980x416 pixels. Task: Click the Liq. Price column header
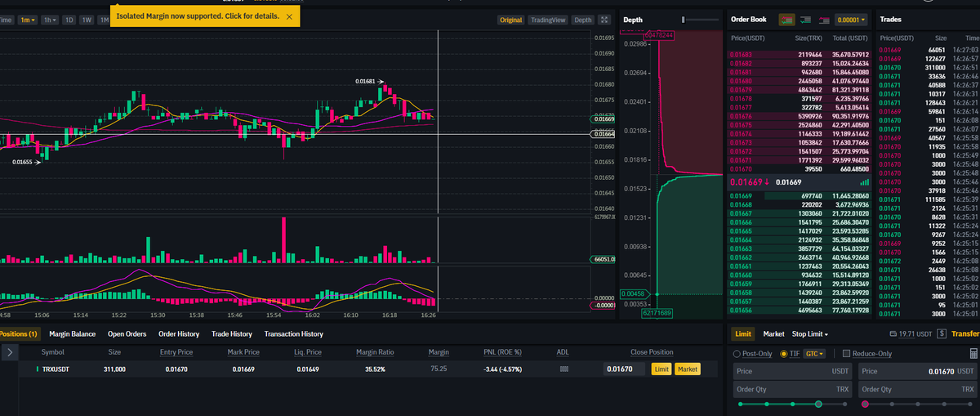click(x=308, y=352)
